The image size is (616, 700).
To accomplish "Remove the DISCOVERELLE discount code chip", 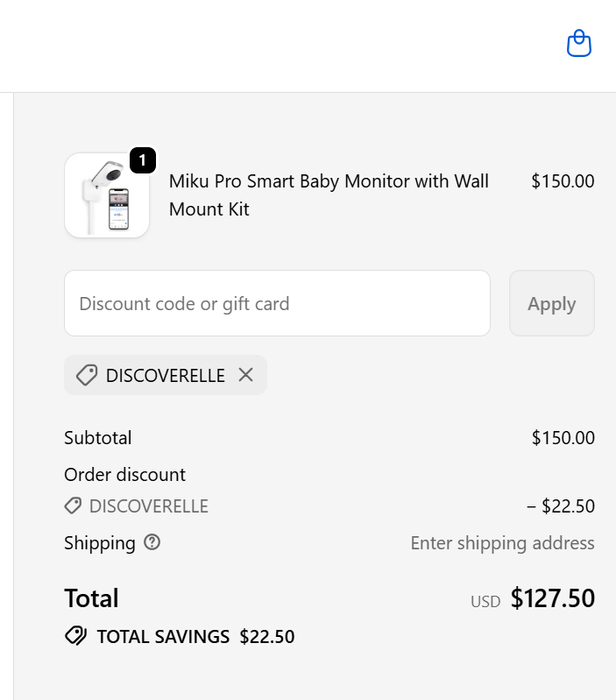I will (246, 375).
